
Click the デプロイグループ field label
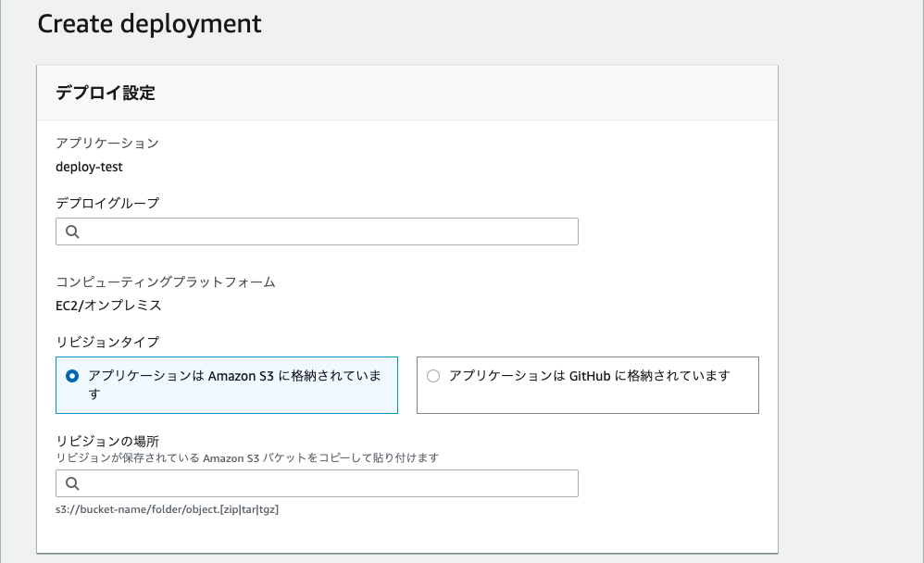pyautogui.click(x=106, y=203)
